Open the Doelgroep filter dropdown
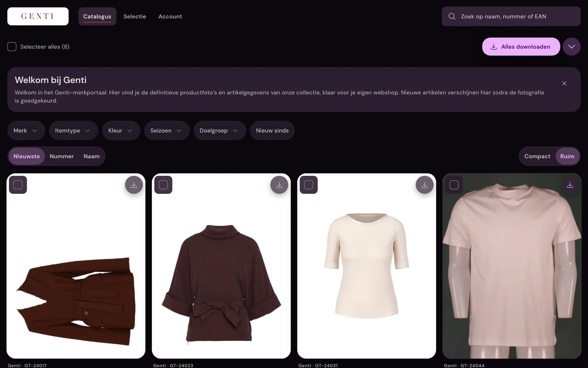Viewport: 588px width, 368px height. 220,130
